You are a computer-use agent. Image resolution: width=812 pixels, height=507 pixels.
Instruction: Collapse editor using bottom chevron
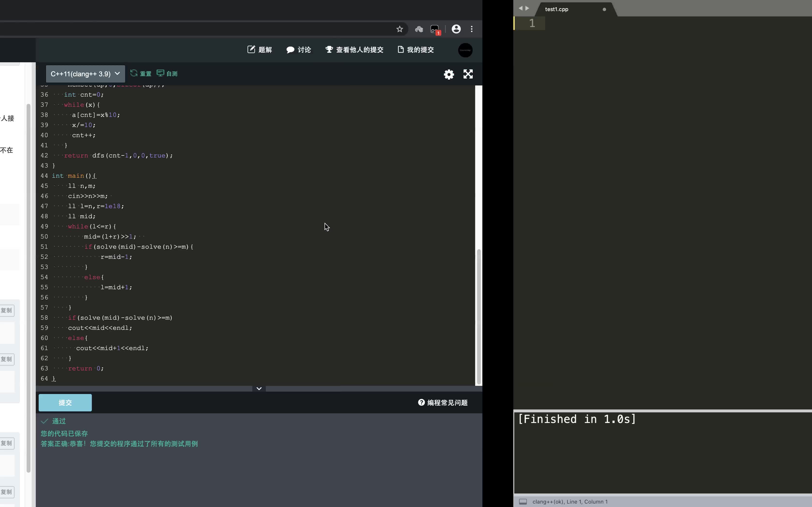pos(259,389)
